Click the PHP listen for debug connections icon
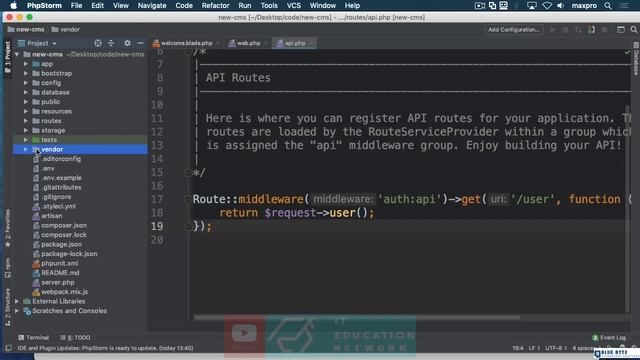This screenshot has width=640, height=360. point(591,30)
